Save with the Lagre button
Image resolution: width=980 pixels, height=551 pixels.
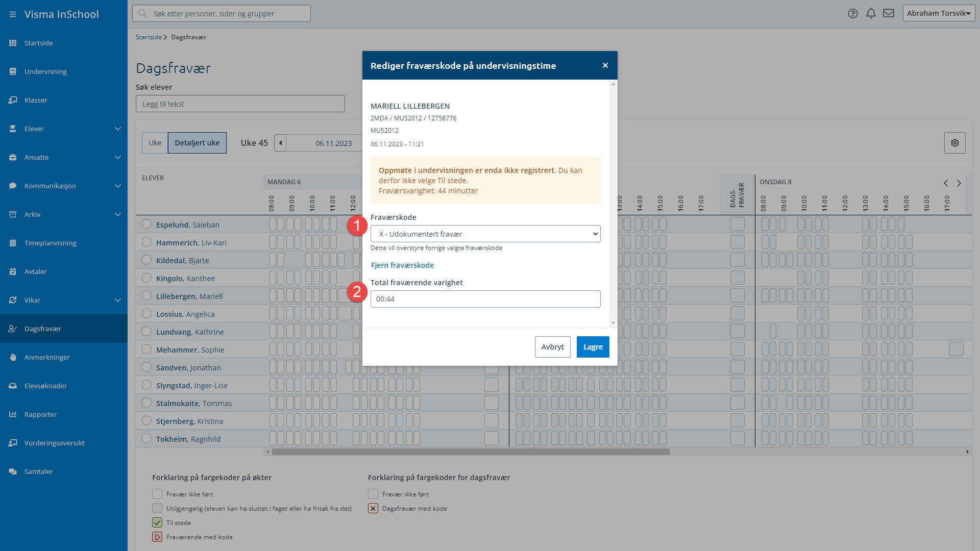tap(593, 347)
